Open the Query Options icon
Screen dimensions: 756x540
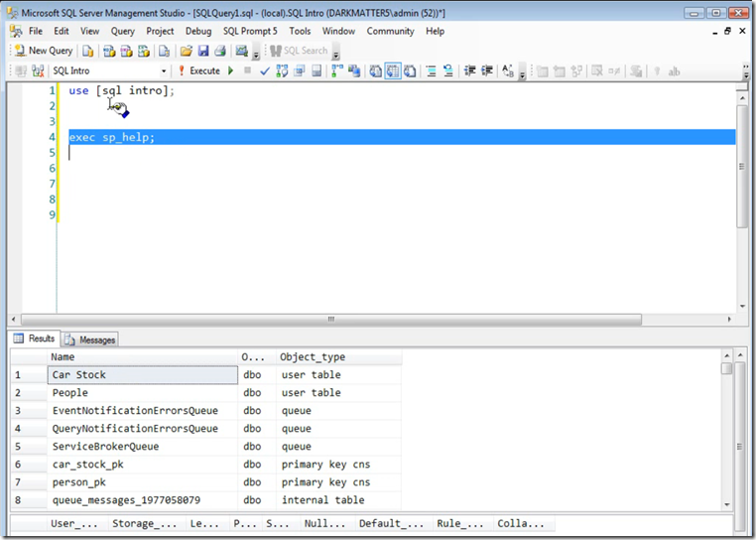tap(300, 71)
